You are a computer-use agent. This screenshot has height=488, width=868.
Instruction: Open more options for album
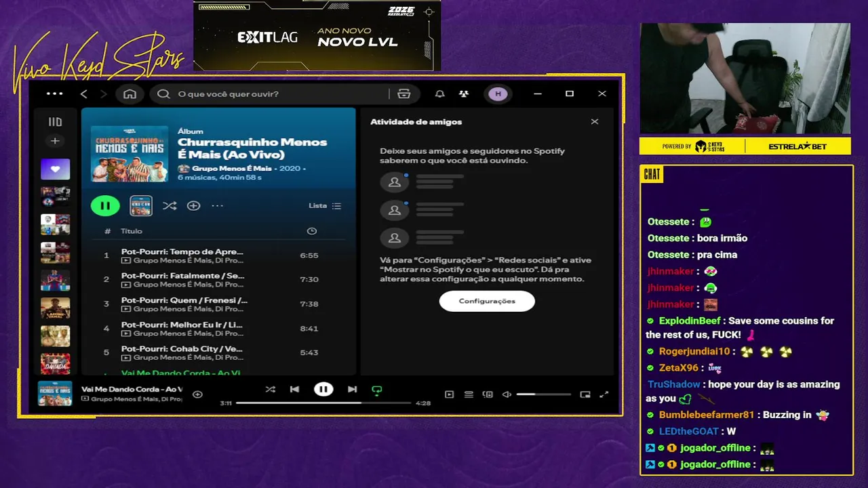pyautogui.click(x=217, y=205)
